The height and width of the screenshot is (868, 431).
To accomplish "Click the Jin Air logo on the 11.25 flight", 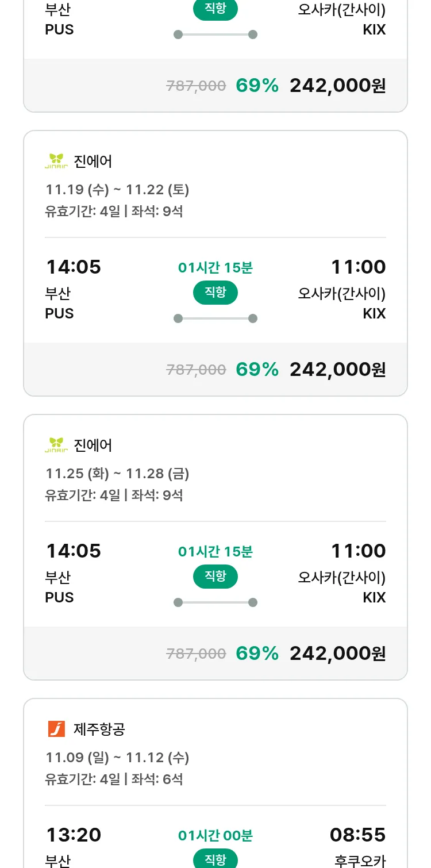I will [56, 445].
